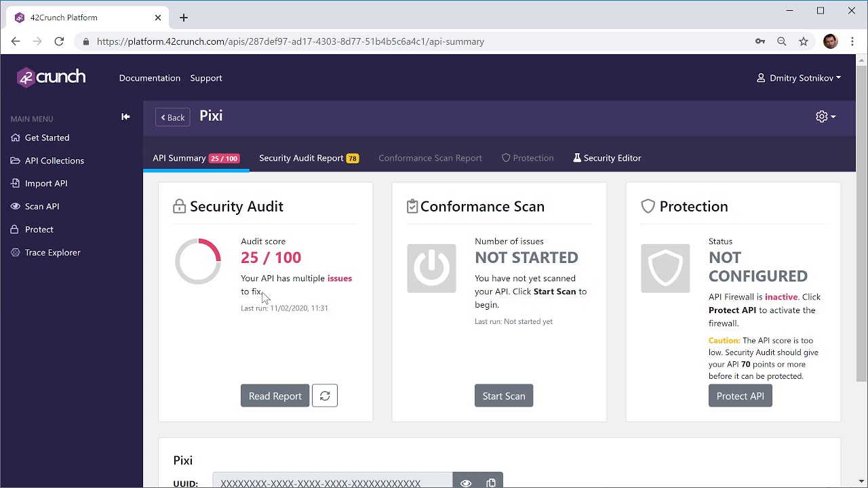Click the 25 / 100 audit score text
This screenshot has height=488, width=868.
click(271, 258)
